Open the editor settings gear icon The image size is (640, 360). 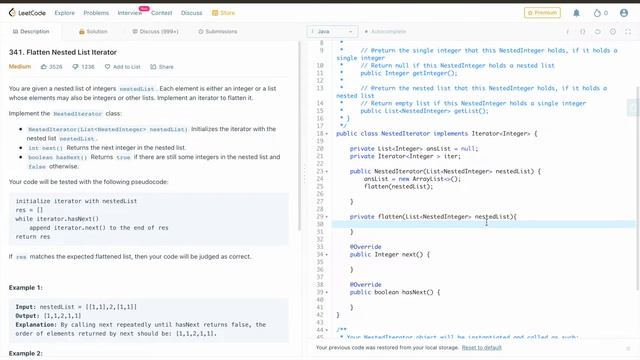pos(613,31)
